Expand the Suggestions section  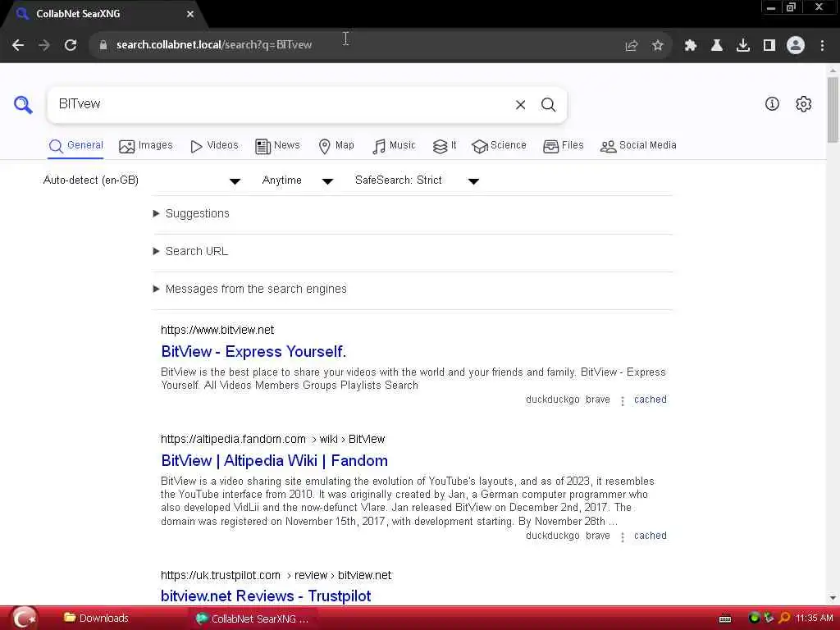191,214
